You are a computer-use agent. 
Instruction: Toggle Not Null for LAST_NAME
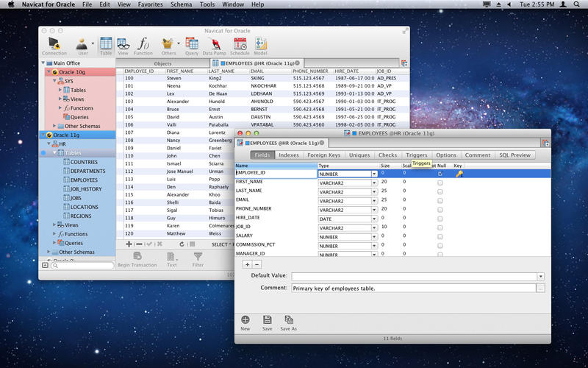(x=440, y=192)
